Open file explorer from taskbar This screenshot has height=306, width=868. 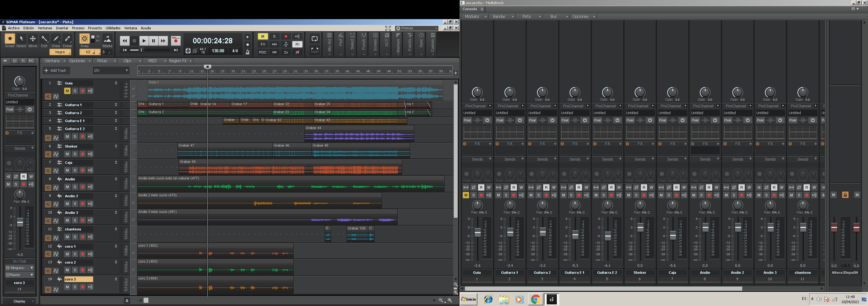(504, 299)
